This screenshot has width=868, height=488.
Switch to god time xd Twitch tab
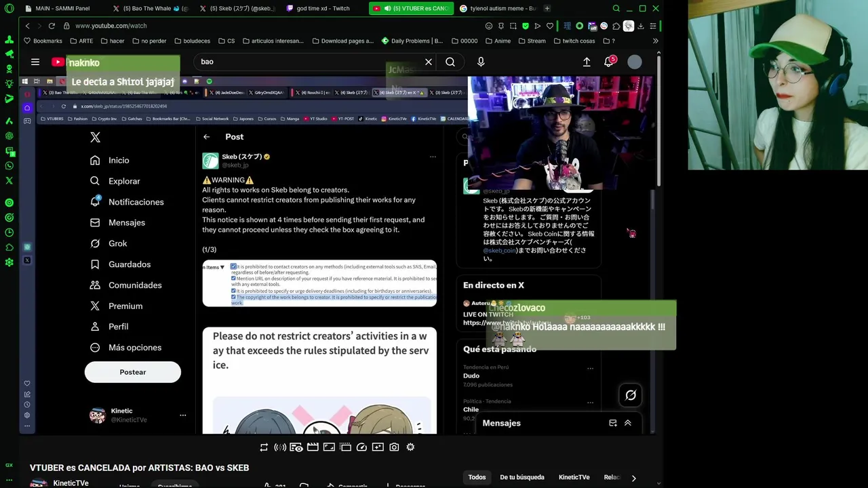point(323,8)
